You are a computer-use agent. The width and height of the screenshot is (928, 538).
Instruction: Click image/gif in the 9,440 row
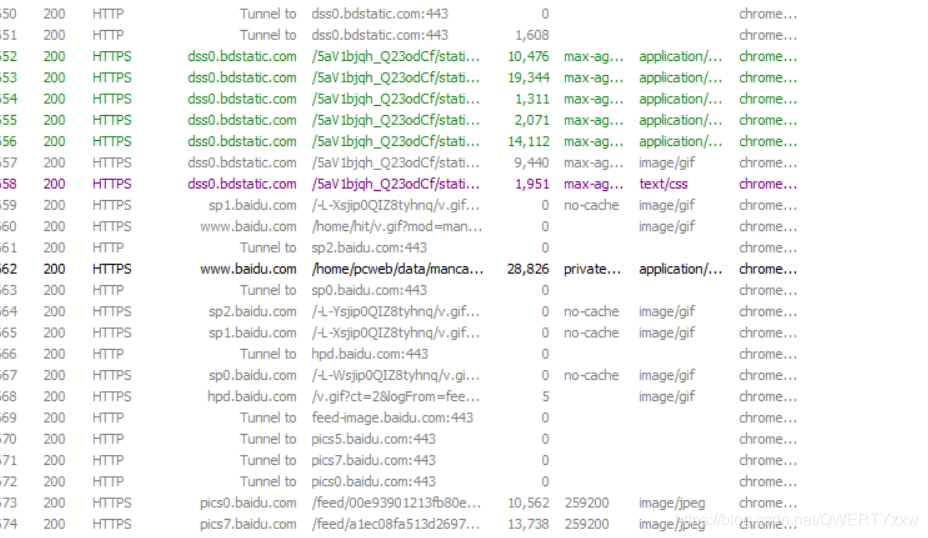666,163
